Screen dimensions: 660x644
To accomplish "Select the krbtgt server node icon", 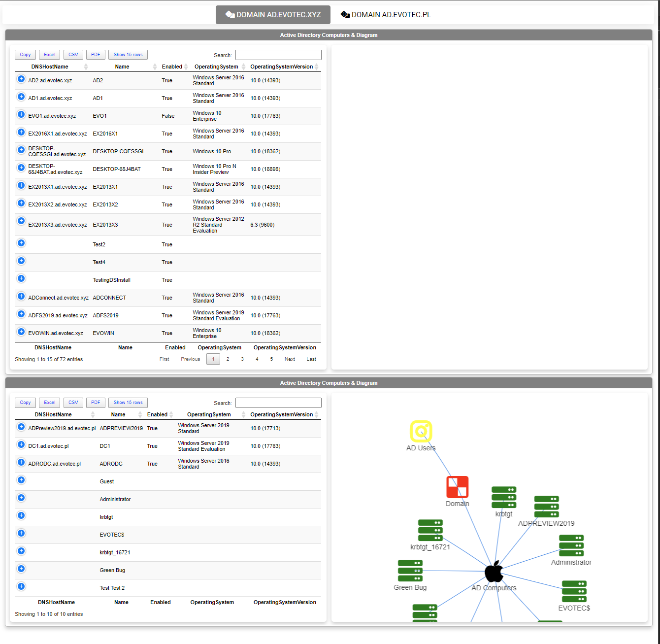I will (x=503, y=498).
